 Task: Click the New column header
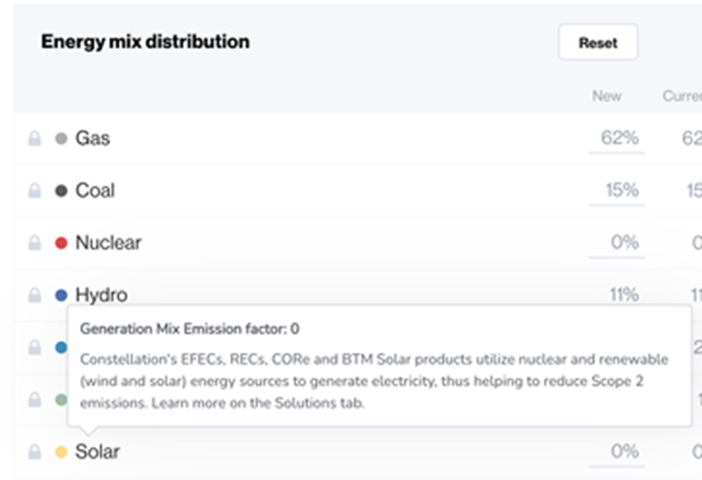(x=607, y=96)
